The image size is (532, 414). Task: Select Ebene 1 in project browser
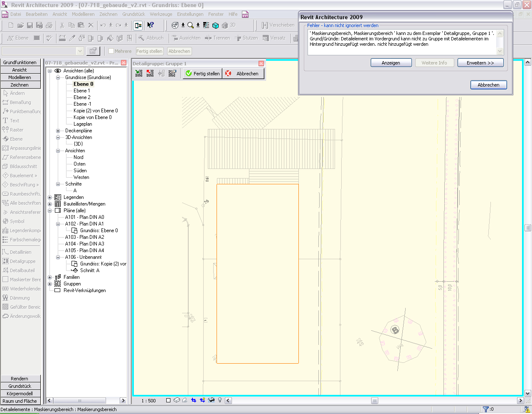81,91
